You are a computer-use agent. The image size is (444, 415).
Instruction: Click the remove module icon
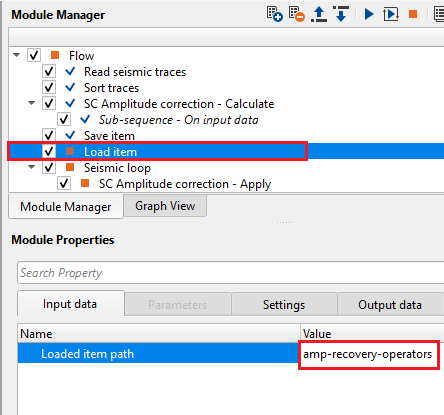297,14
